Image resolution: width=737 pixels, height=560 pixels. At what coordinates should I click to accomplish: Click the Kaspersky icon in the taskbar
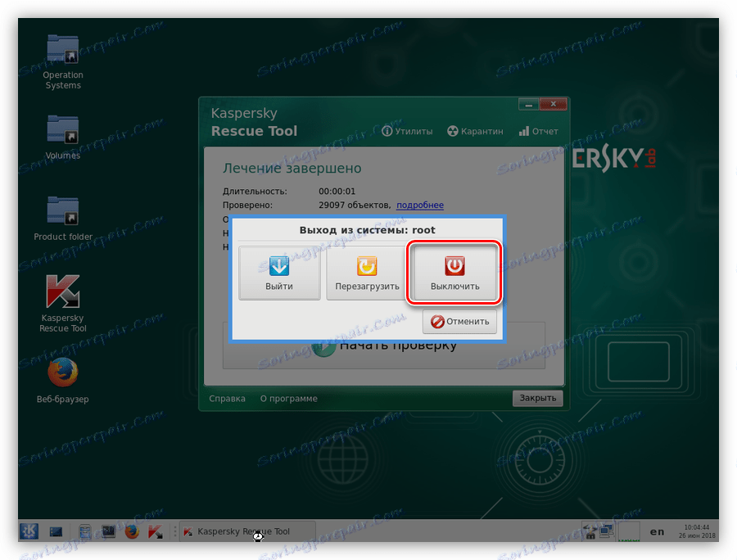pyautogui.click(x=156, y=531)
